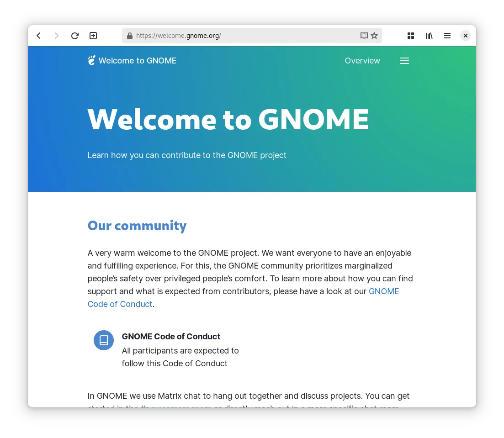Open the Overview navigation item

362,61
